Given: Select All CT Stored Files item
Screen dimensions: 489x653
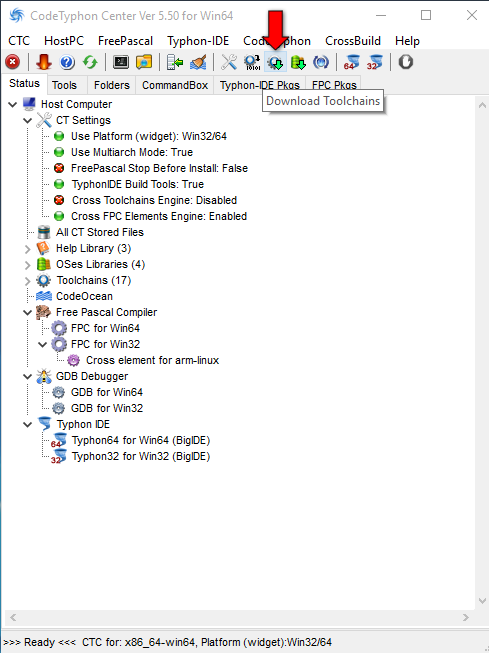Looking at the screenshot, I should 100,232.
